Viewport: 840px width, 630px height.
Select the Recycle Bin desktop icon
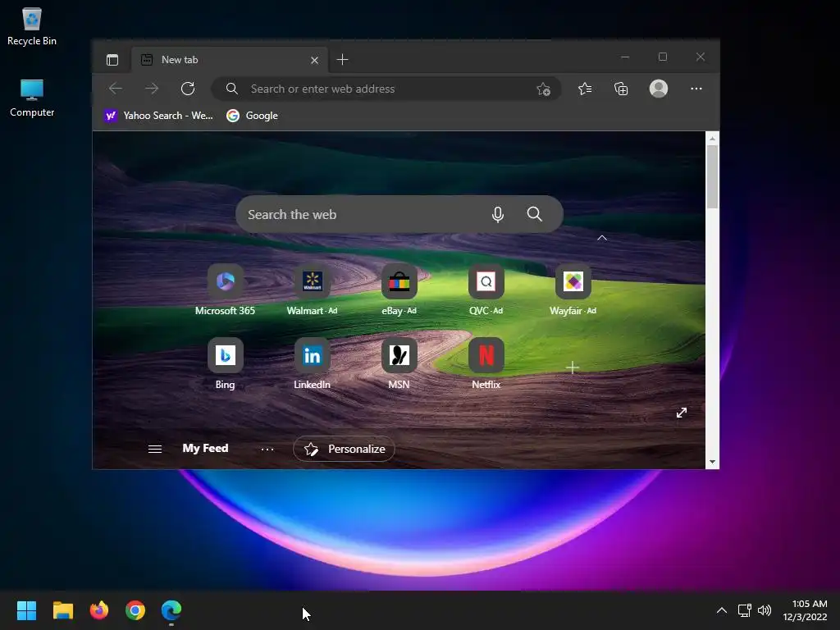[32, 27]
